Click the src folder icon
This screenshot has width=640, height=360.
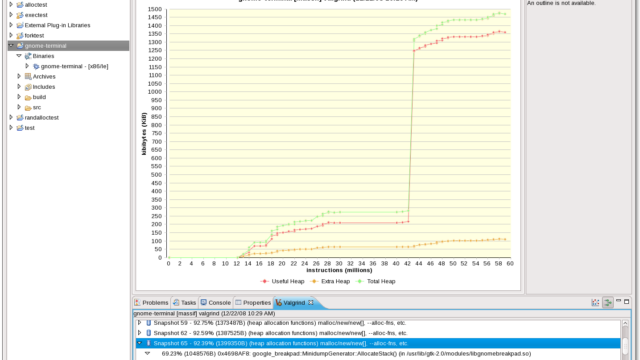pyautogui.click(x=28, y=107)
